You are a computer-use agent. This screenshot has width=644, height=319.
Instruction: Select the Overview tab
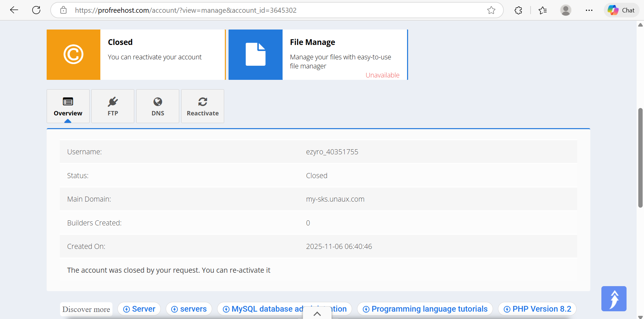[68, 106]
